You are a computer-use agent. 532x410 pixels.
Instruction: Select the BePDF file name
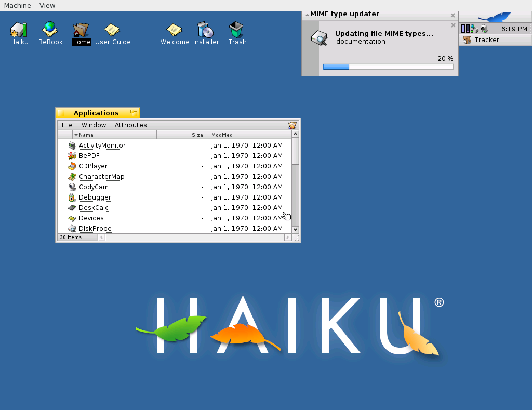[89, 156]
